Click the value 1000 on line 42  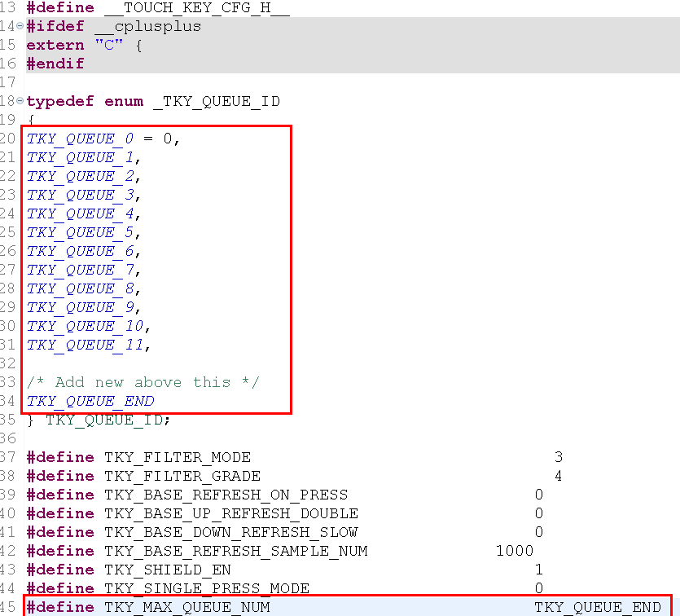pyautogui.click(x=515, y=551)
